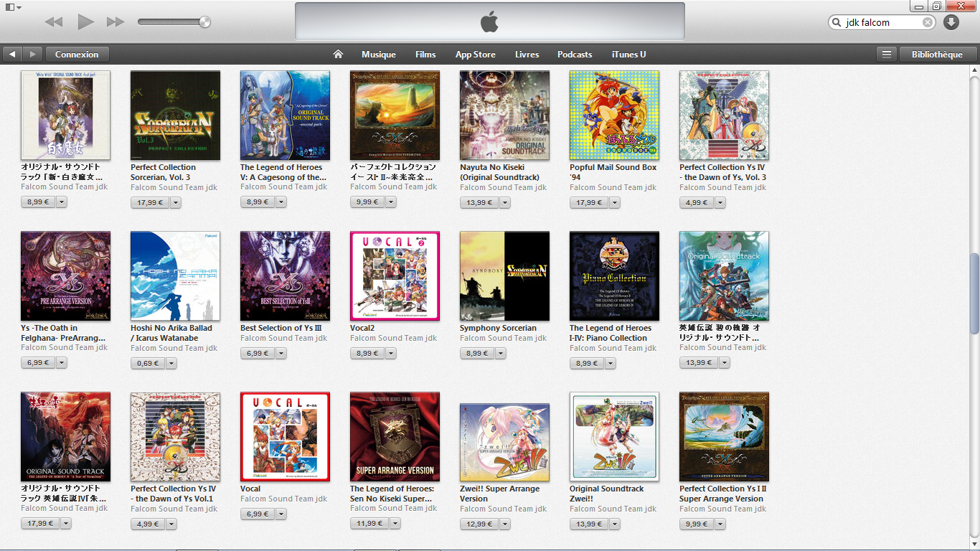Open the list menu icon beside Bibliothèque
This screenshot has height=551, width=980.
point(887,55)
